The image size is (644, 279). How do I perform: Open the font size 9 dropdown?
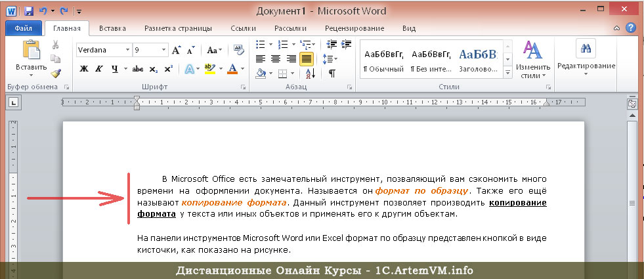(x=164, y=50)
